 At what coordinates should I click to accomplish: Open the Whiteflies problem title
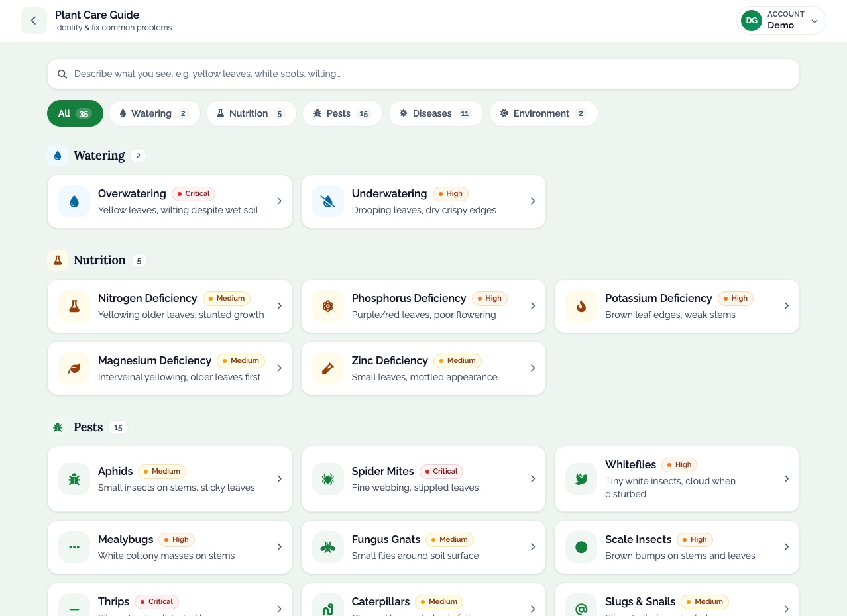point(630,464)
